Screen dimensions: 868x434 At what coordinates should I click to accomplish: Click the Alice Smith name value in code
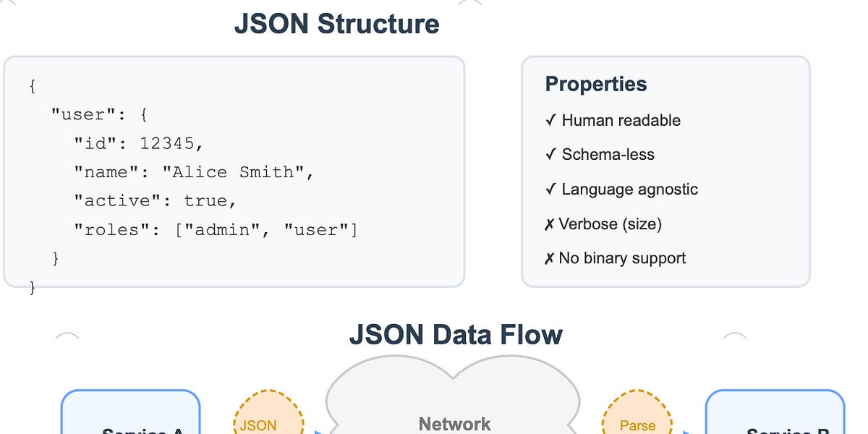240,172
